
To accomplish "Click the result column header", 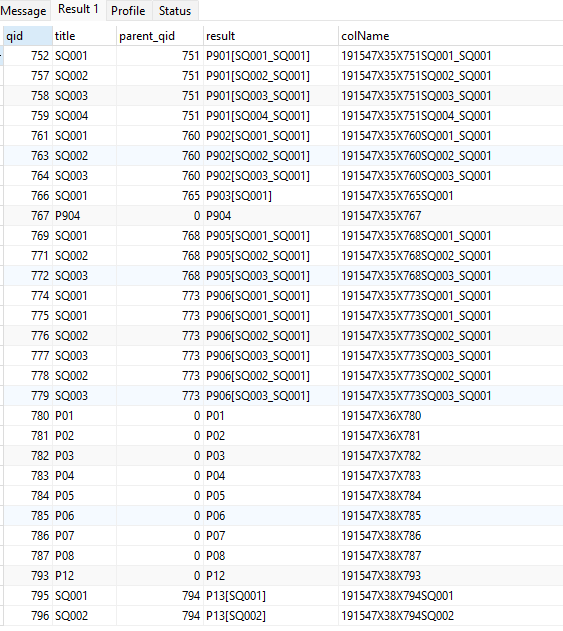I will 271,36.
